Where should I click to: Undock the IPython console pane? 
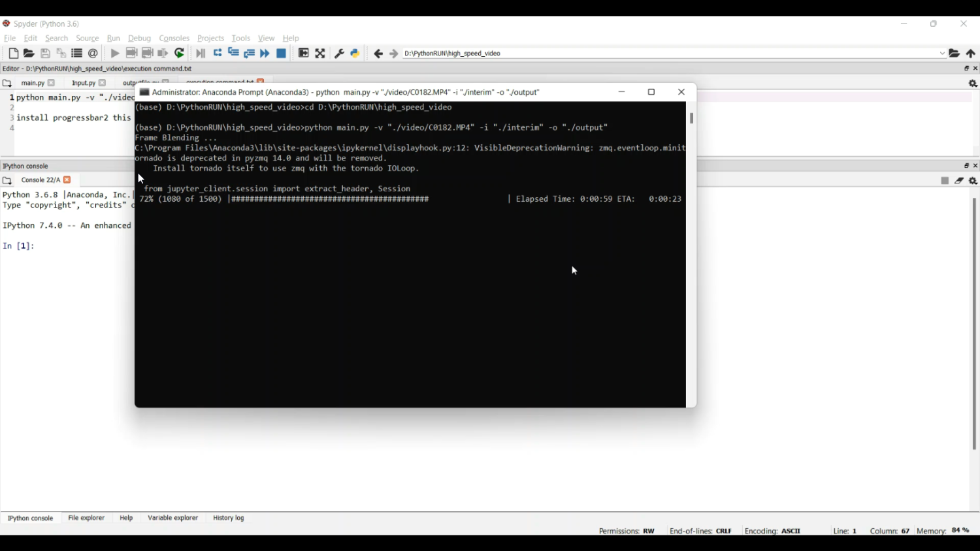click(x=966, y=166)
